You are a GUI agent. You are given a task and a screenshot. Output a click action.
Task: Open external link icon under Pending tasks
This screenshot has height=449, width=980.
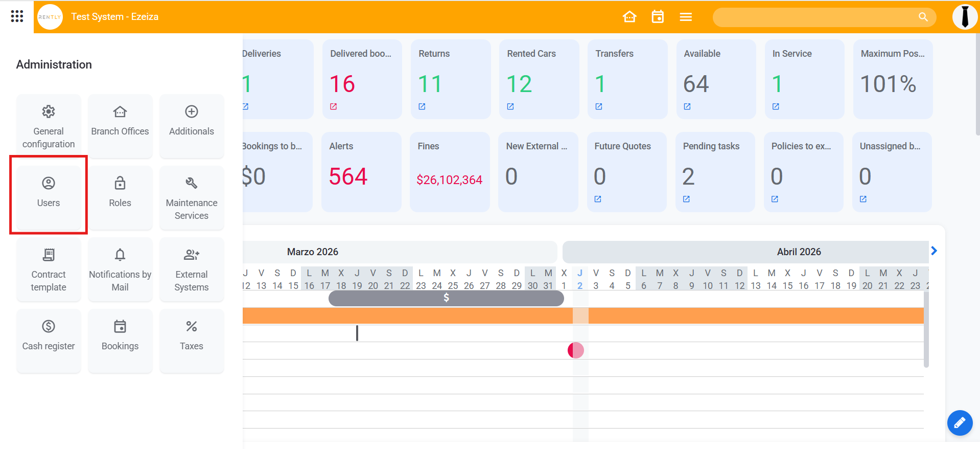pos(686,199)
